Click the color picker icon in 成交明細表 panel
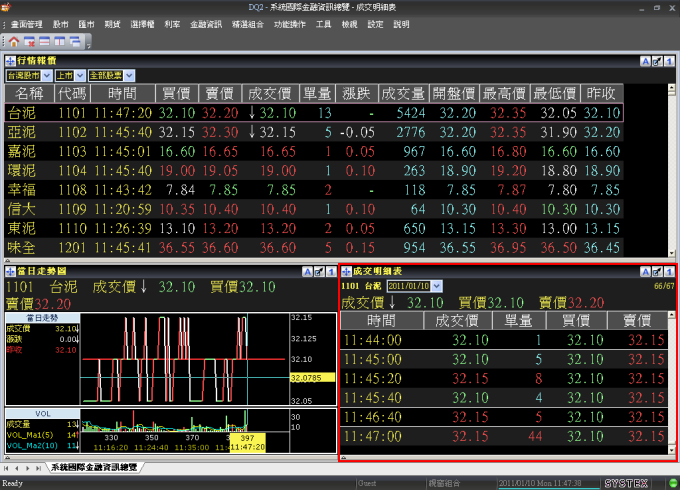The image size is (680, 490). pyautogui.click(x=657, y=272)
